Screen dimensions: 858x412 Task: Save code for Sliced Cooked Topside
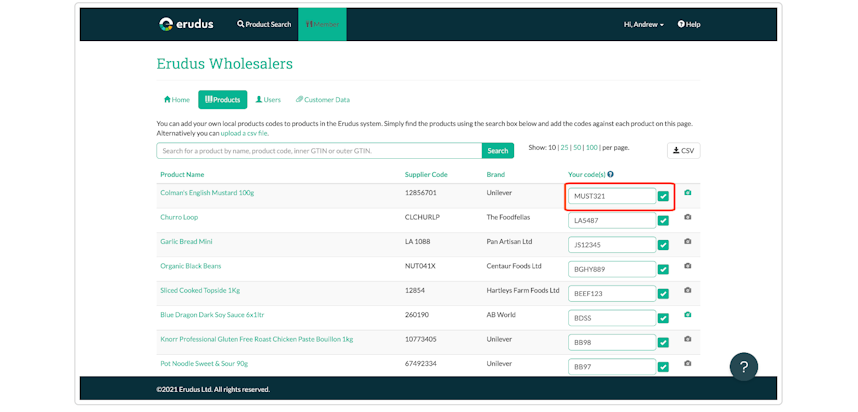point(663,294)
